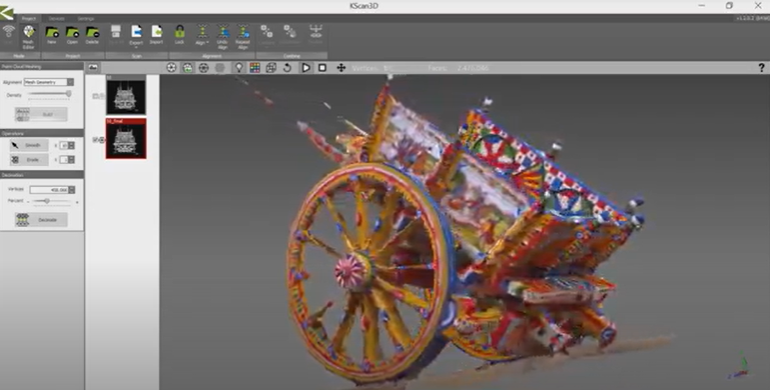
Task: Click the Undo Align icon
Action: point(222,37)
